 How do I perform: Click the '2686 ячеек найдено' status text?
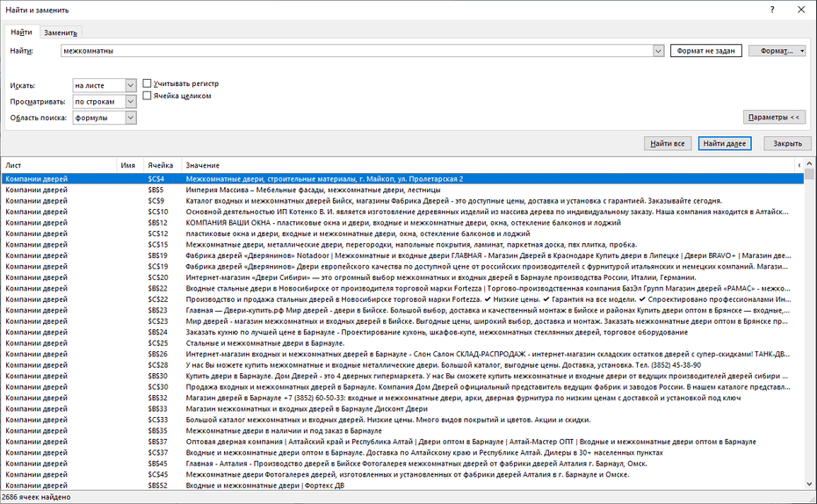coord(37,497)
